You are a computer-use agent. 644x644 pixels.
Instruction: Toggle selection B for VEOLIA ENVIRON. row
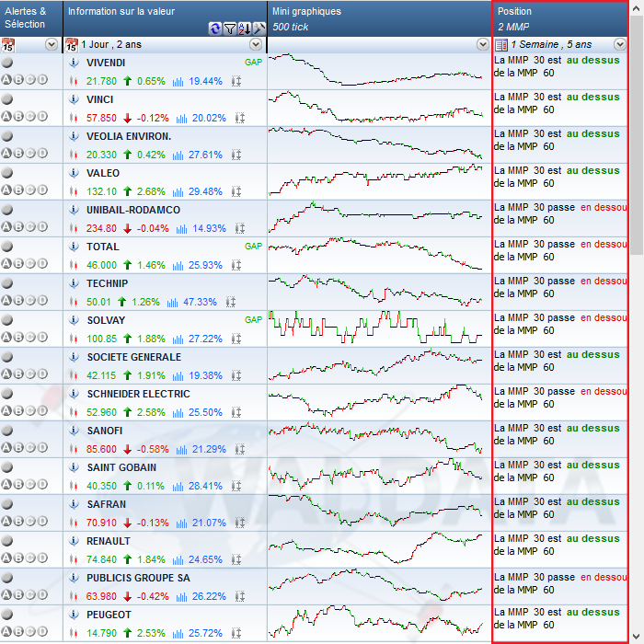click(x=18, y=154)
